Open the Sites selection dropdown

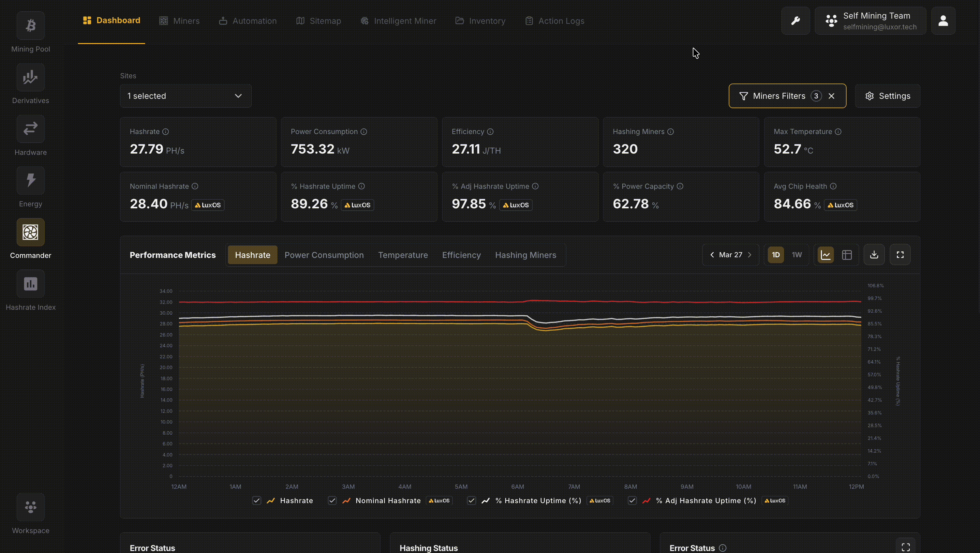pos(185,96)
